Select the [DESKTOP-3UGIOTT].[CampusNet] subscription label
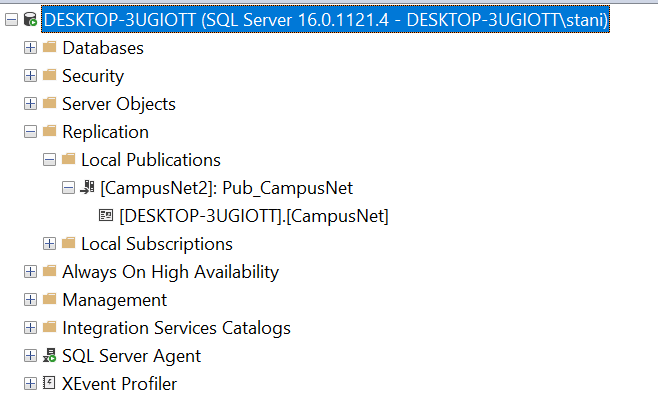Image resolution: width=658 pixels, height=397 pixels. (254, 216)
